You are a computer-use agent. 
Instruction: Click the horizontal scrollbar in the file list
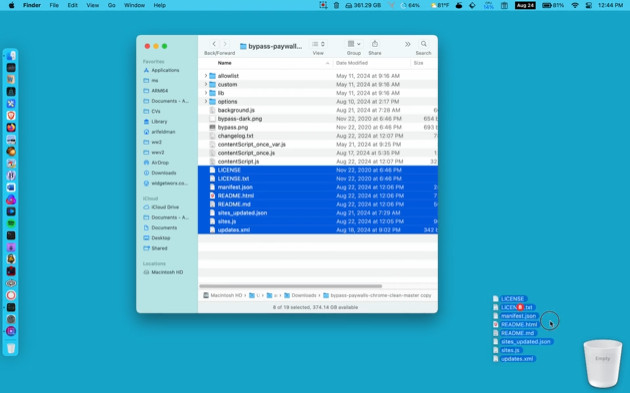(x=290, y=286)
